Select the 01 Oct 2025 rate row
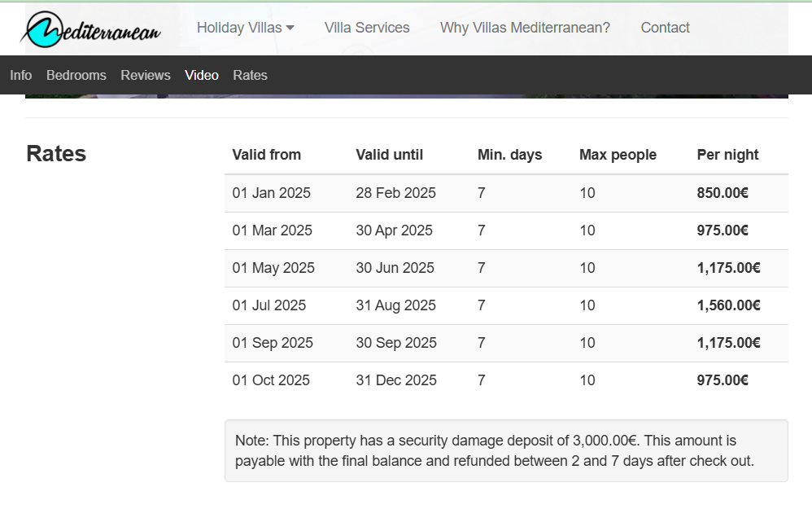This screenshot has width=812, height=509. click(506, 380)
